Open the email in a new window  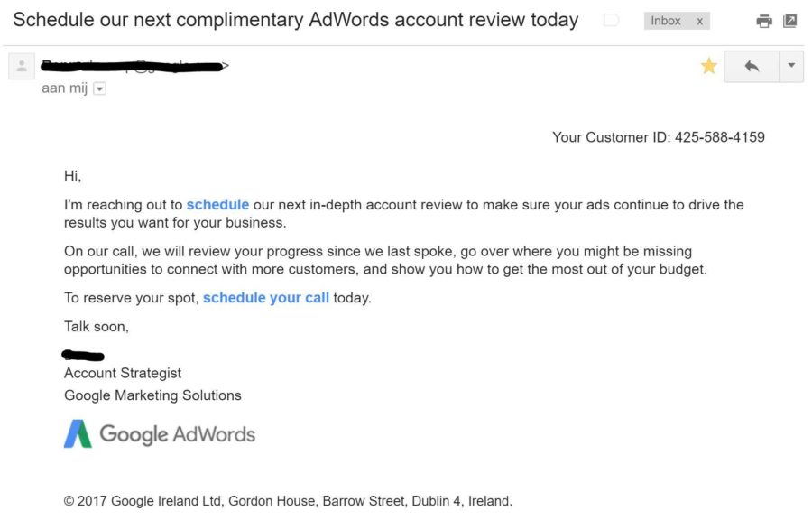coord(789,21)
